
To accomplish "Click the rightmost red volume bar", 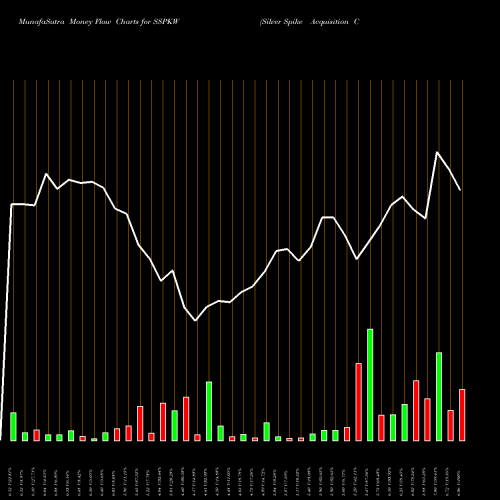I will 462,415.
